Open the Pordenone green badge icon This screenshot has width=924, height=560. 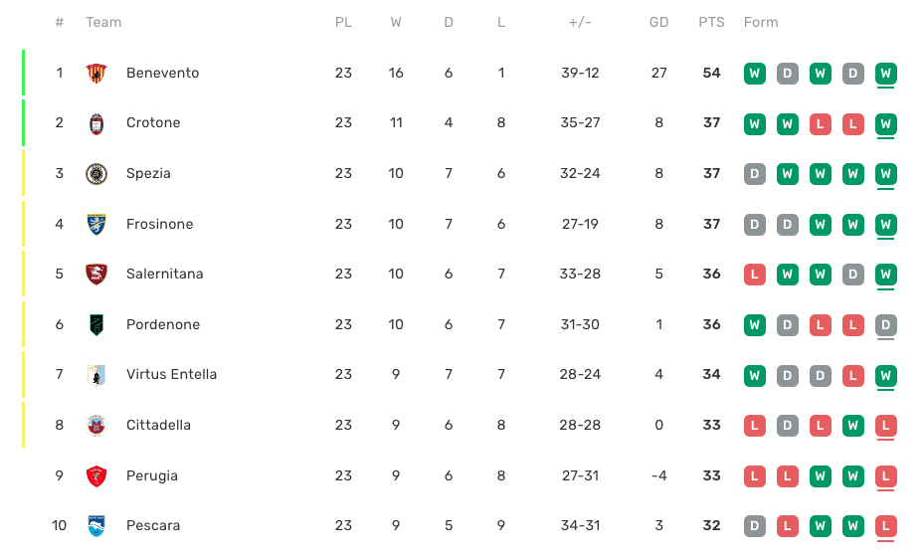(x=96, y=325)
